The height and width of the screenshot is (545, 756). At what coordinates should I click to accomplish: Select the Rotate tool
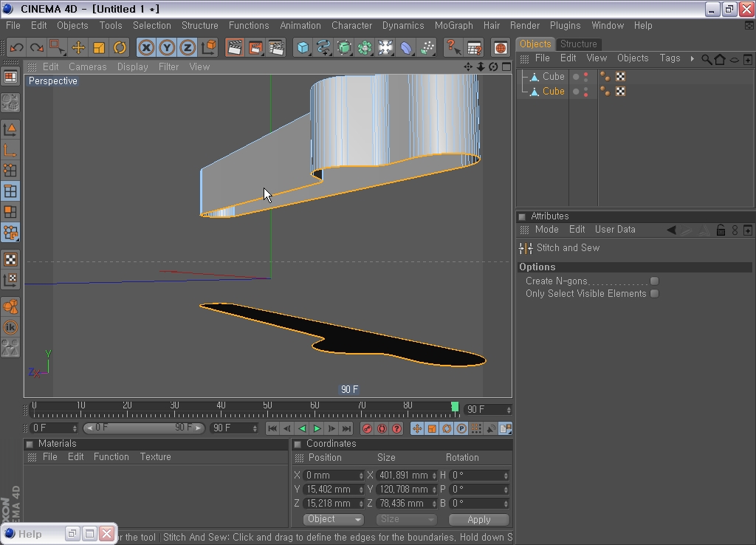tap(120, 47)
